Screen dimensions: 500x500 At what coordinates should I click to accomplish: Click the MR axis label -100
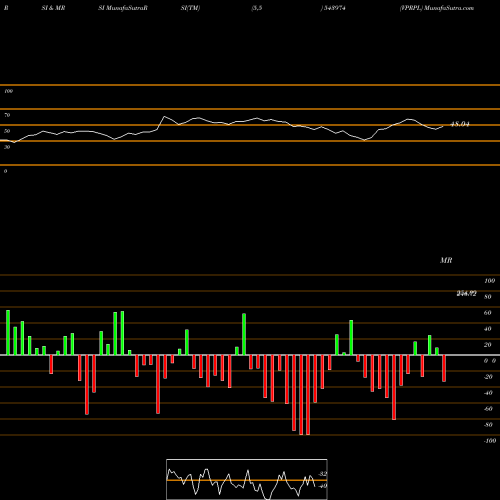click(x=490, y=441)
